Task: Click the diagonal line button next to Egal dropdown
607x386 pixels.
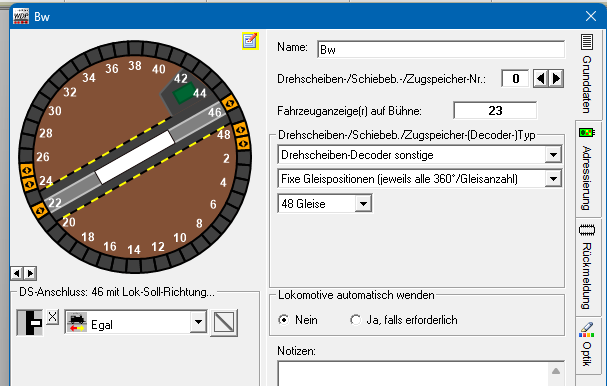Action: (224, 323)
